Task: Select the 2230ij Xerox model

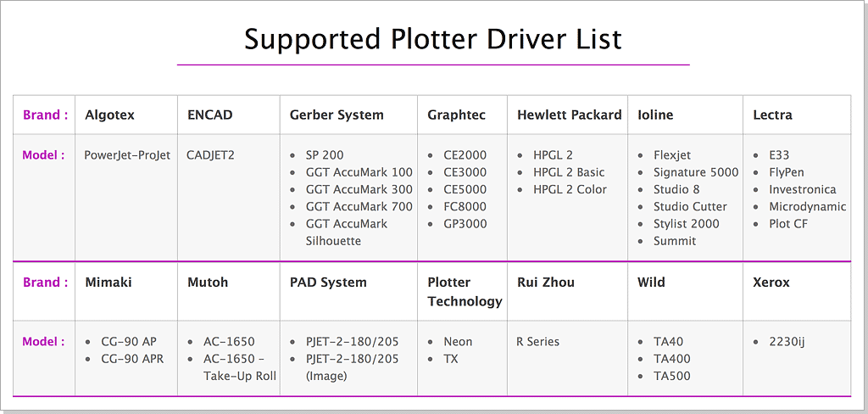Action: coord(787,342)
